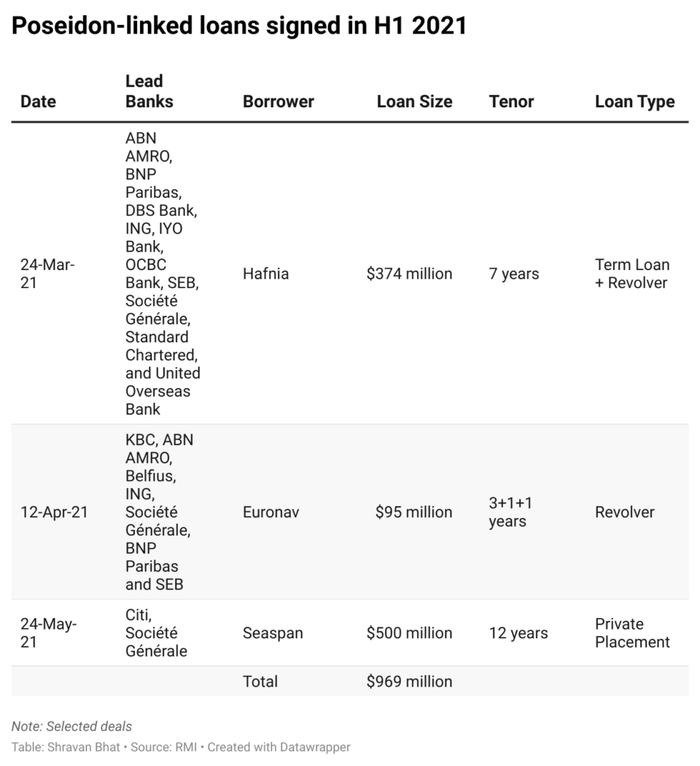Click the Loan Size column header
The width and height of the screenshot is (700, 766).
tap(414, 101)
